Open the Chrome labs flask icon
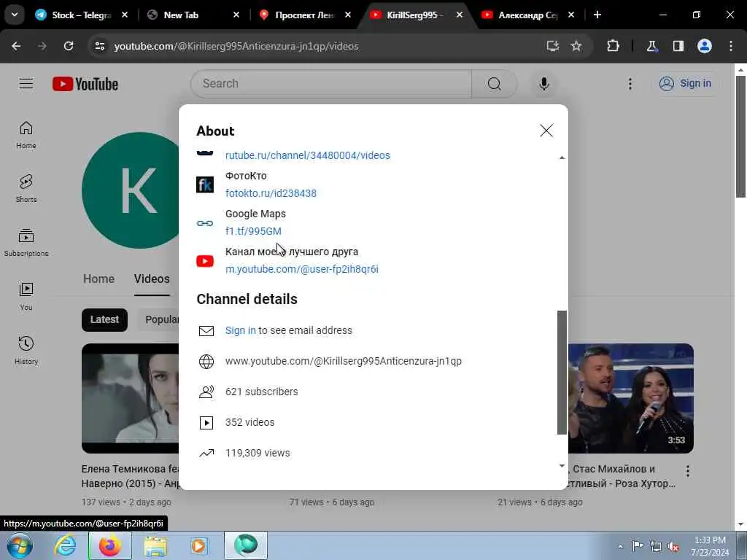Screen dimensions: 747x560 (651, 46)
